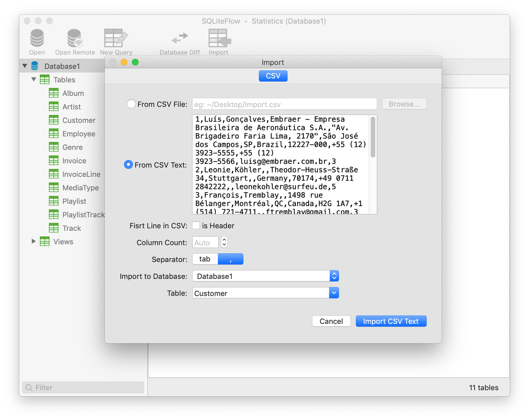The height and width of the screenshot is (420, 529).
Task: Click the Playlist table icon
Action: coord(54,201)
